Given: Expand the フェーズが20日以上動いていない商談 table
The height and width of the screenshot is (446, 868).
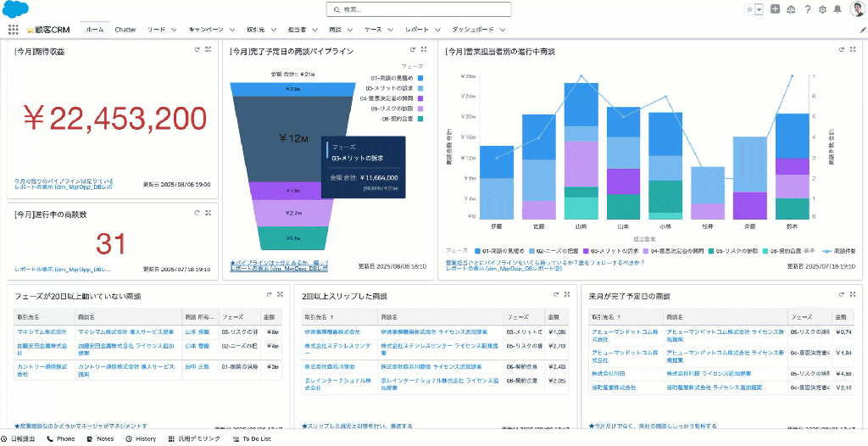Looking at the screenshot, I should 280,295.
